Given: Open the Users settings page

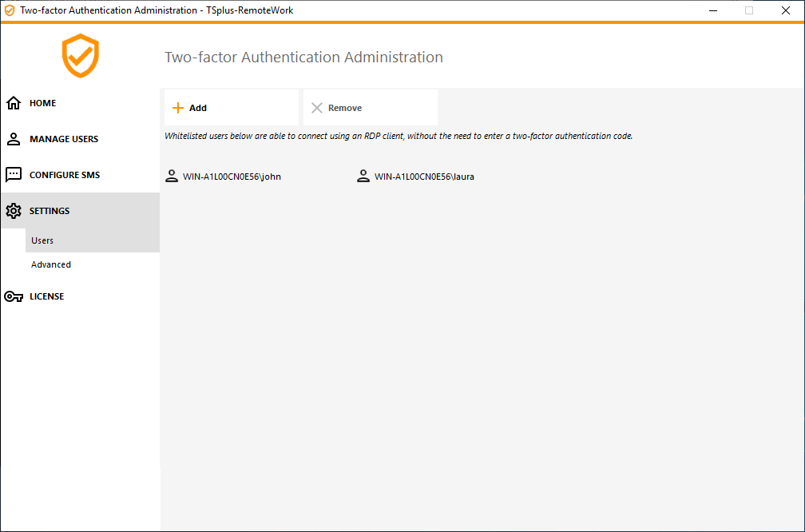Looking at the screenshot, I should 42,240.
